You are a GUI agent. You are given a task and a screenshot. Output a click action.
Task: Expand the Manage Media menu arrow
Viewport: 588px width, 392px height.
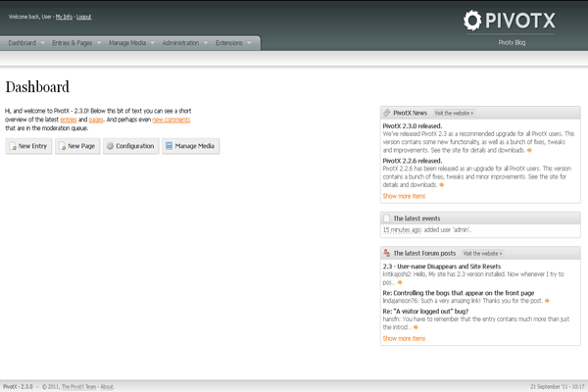point(152,43)
